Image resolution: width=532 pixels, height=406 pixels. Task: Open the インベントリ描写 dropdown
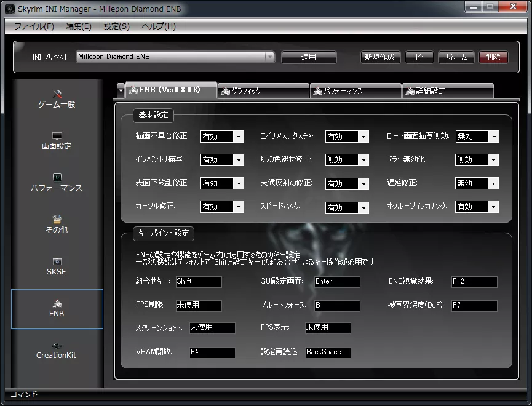[222, 160]
